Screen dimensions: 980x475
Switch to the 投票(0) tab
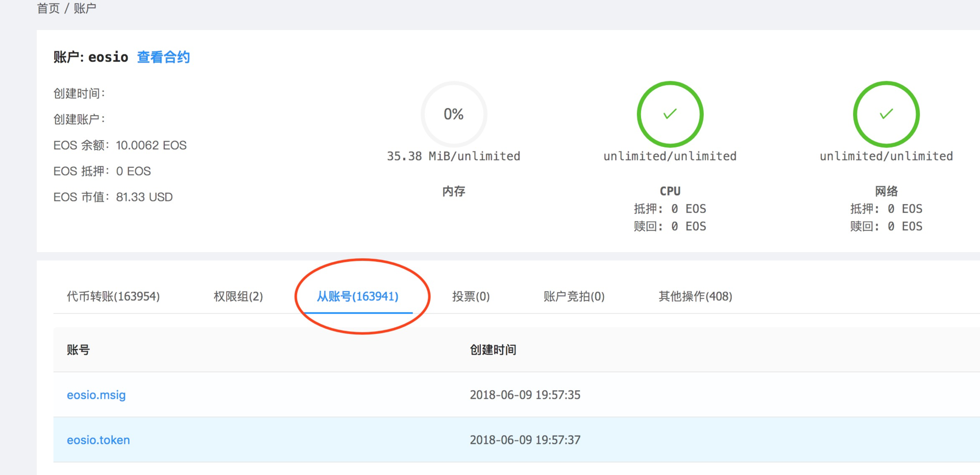coord(471,296)
